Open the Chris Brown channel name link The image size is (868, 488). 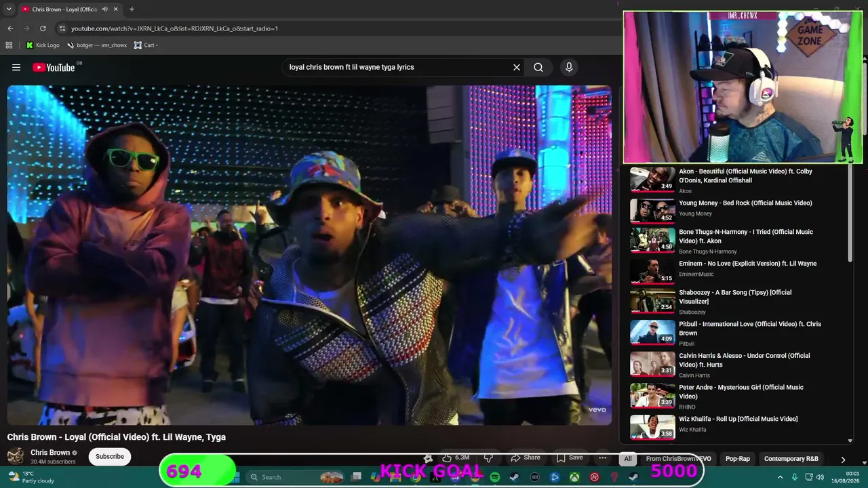point(50,453)
